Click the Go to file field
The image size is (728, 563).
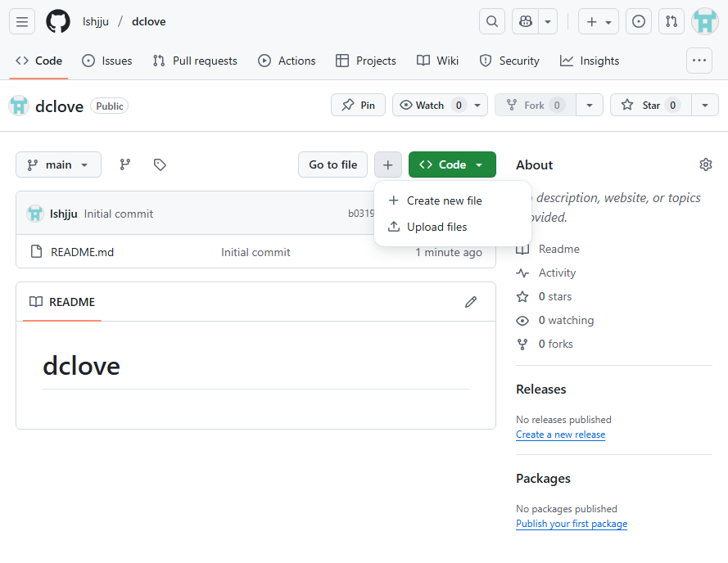click(332, 164)
